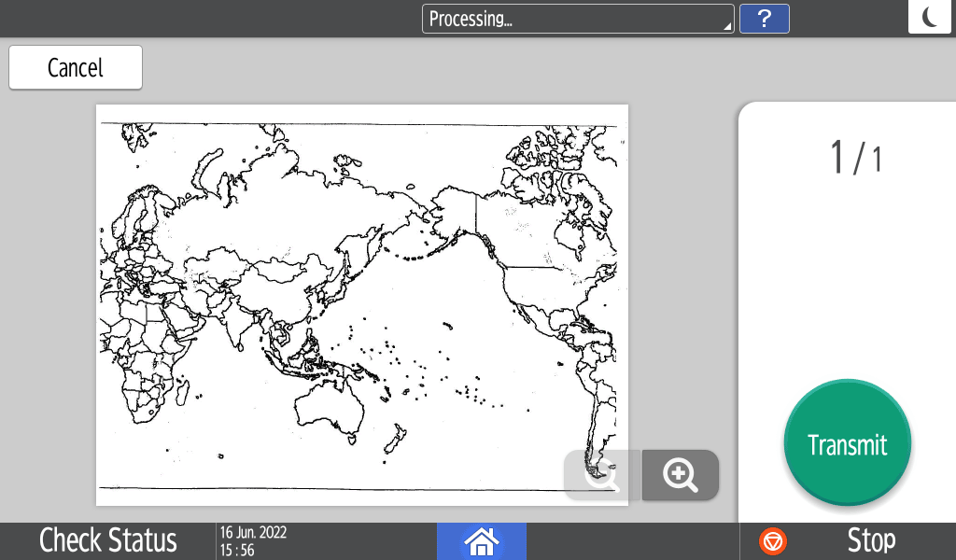Click the 1/1 page counter

pos(855,158)
